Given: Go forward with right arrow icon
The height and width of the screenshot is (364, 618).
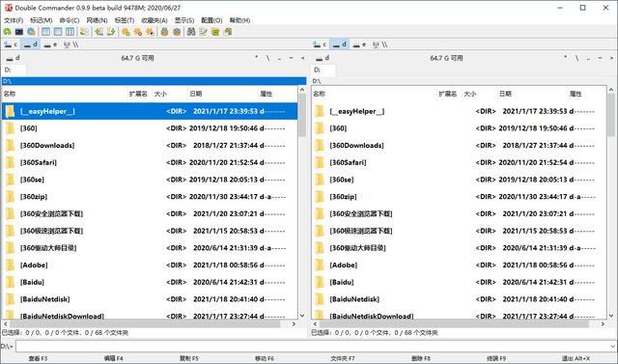Looking at the screenshot, I should coord(111,32).
